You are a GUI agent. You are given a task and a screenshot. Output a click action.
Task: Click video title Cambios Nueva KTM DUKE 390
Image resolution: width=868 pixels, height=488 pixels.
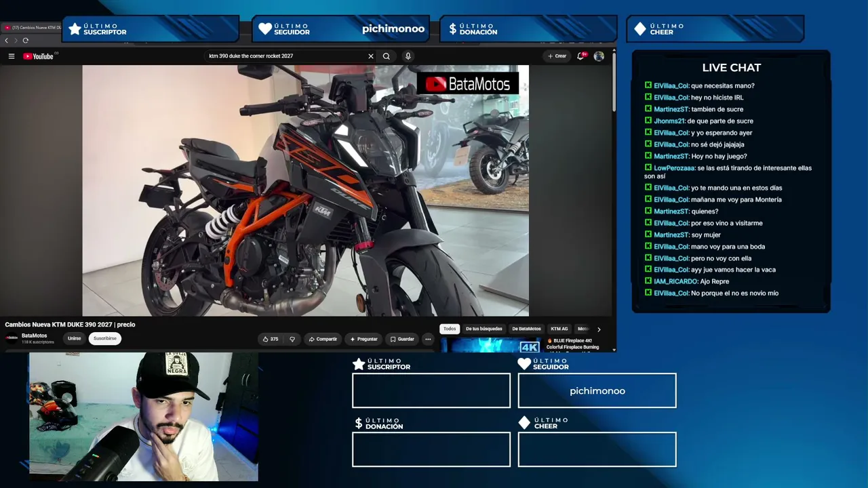click(70, 325)
